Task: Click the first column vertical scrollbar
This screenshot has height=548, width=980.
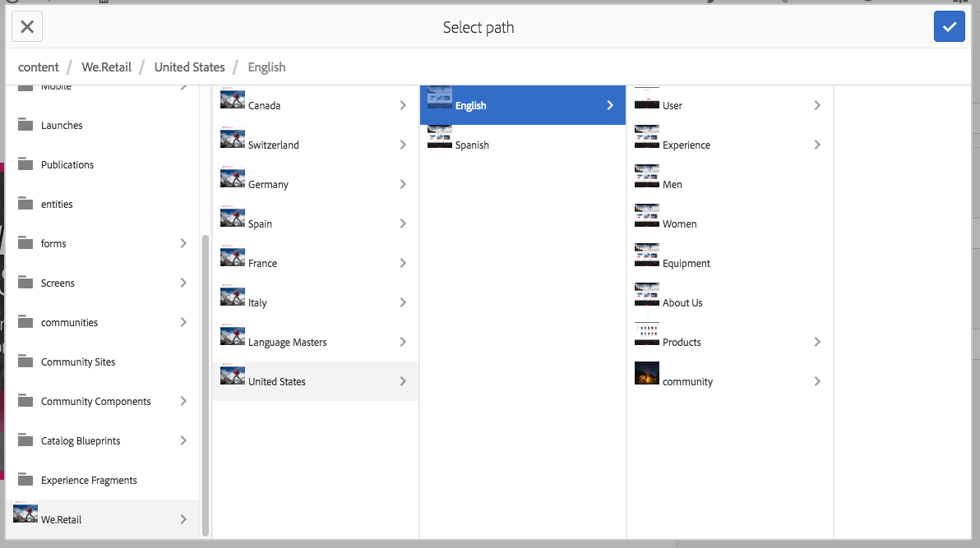Action: (x=205, y=385)
